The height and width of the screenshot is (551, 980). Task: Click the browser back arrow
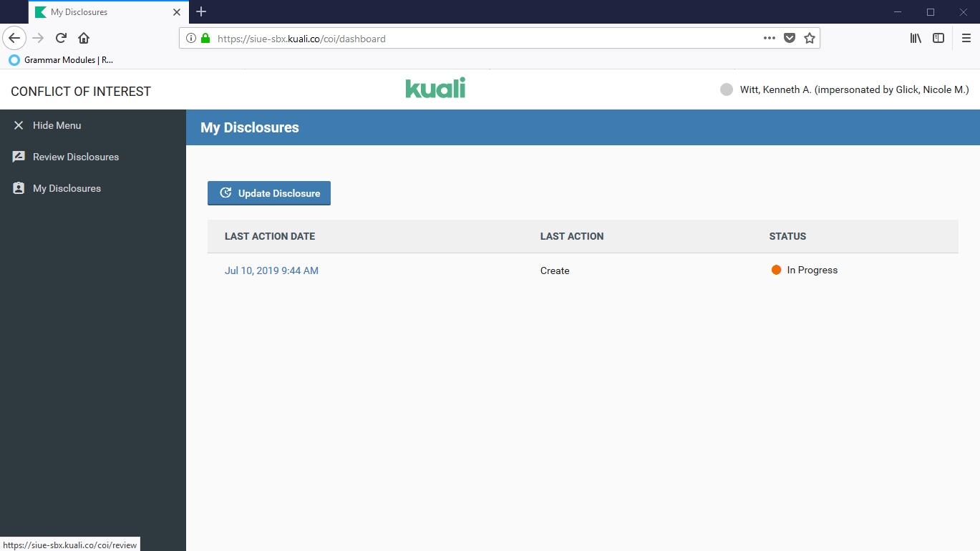pyautogui.click(x=14, y=38)
